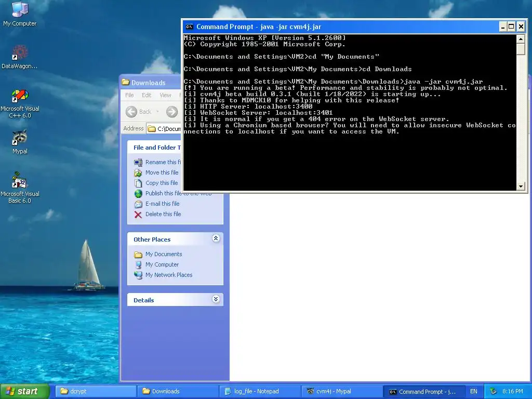Click the Move this file icon
The image size is (532, 399).
pos(138,172)
